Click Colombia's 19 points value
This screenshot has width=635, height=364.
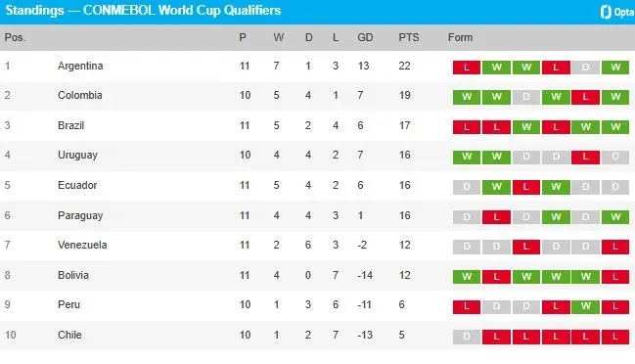point(404,96)
